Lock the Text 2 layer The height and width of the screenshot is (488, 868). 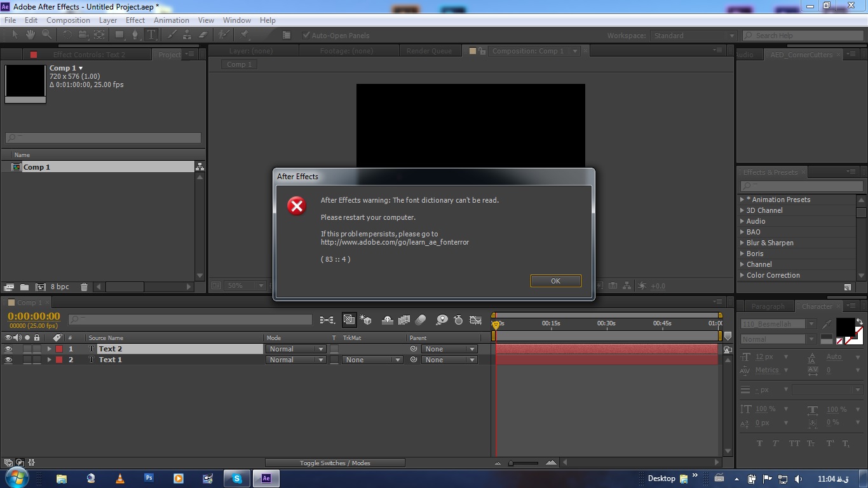(37, 349)
